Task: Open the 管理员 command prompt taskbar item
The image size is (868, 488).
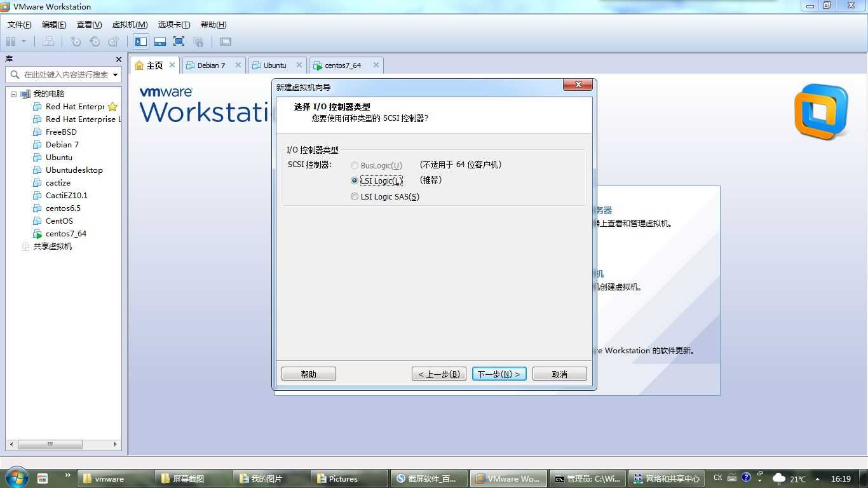Action: [x=587, y=479]
